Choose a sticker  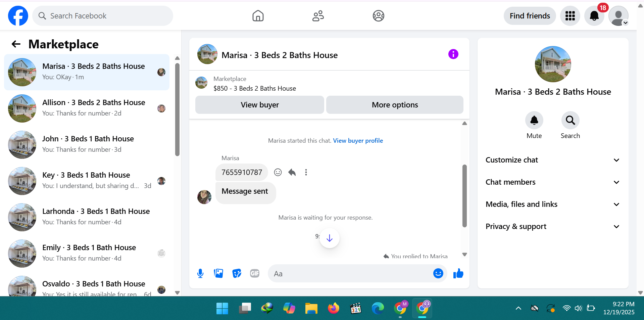point(237,274)
